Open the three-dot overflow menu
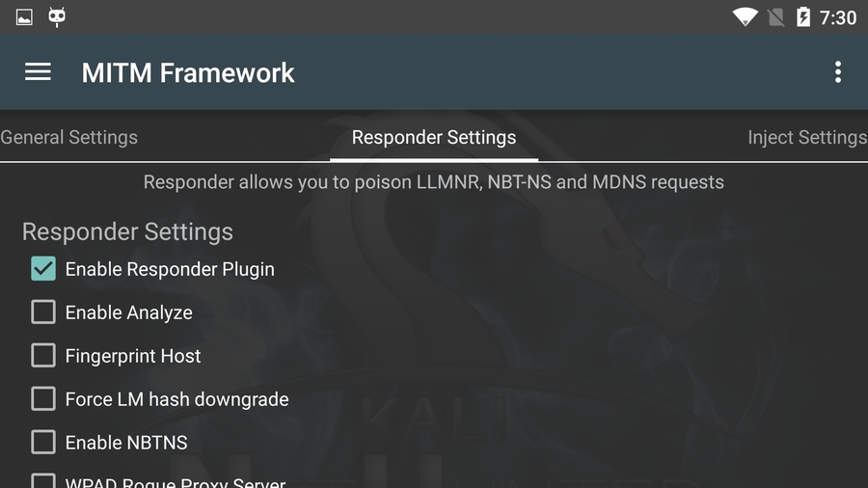The image size is (868, 488). pos(837,72)
